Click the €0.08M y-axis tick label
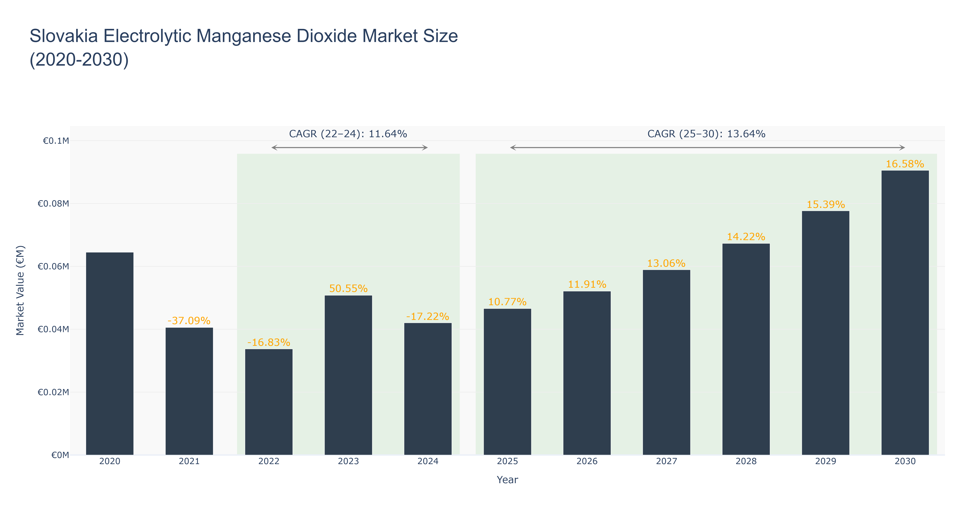Image resolution: width=980 pixels, height=525 pixels. click(53, 204)
